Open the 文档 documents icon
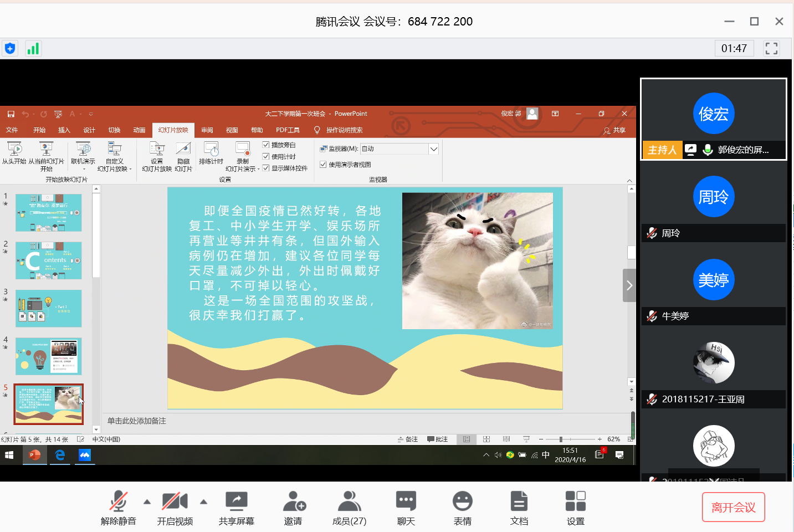The image size is (794, 532). point(519,502)
